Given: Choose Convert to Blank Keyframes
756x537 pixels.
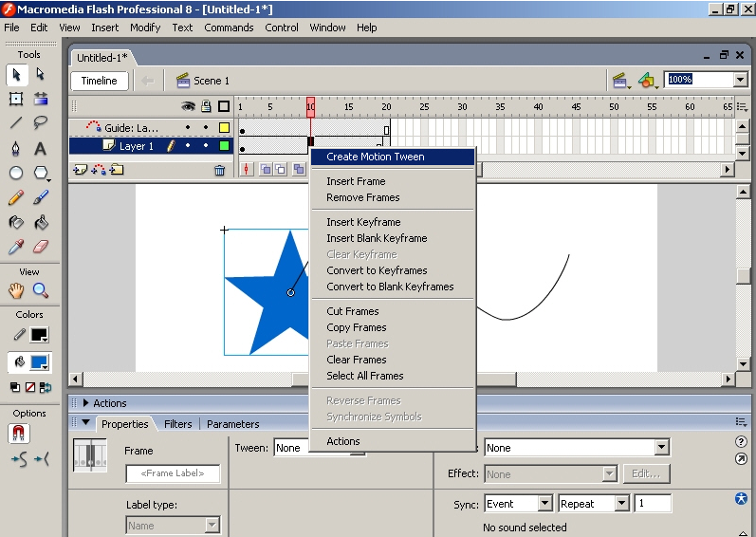Looking at the screenshot, I should point(393,287).
